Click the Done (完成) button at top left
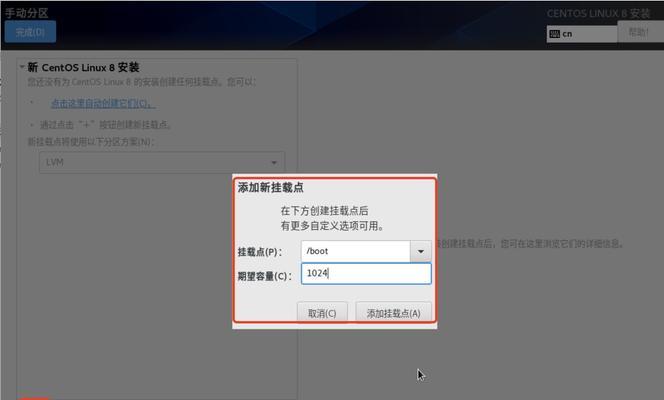This screenshot has height=400, width=664. [x=30, y=32]
